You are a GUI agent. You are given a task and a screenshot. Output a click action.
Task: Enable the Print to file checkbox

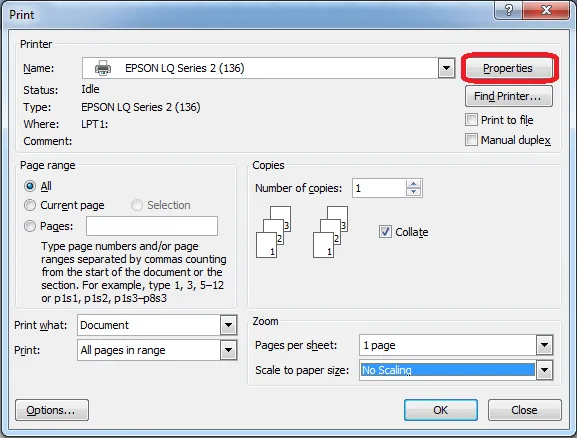point(471,120)
